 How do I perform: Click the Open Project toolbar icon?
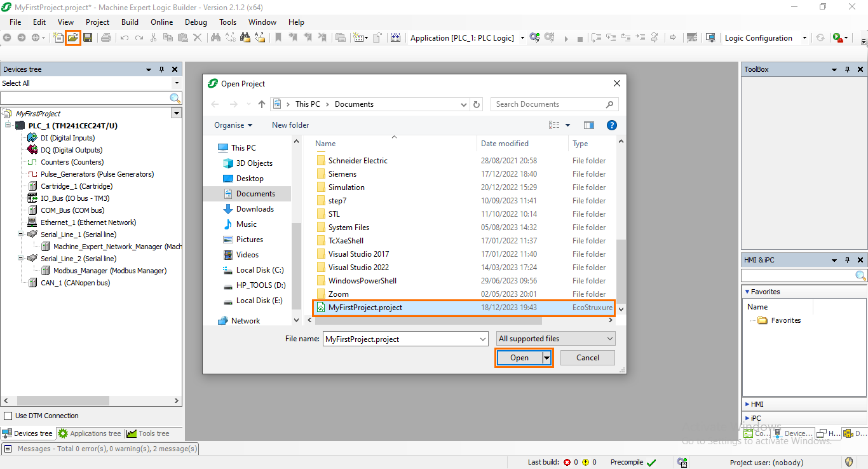(73, 37)
